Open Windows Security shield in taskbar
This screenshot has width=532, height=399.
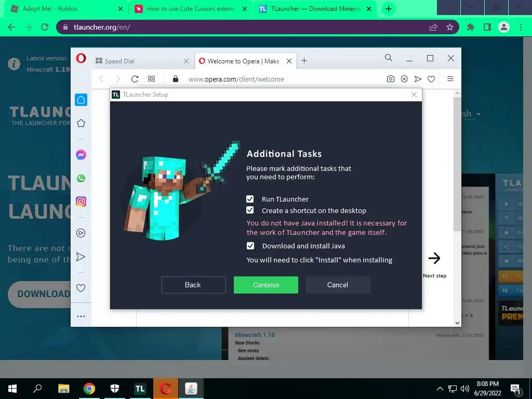[115, 389]
